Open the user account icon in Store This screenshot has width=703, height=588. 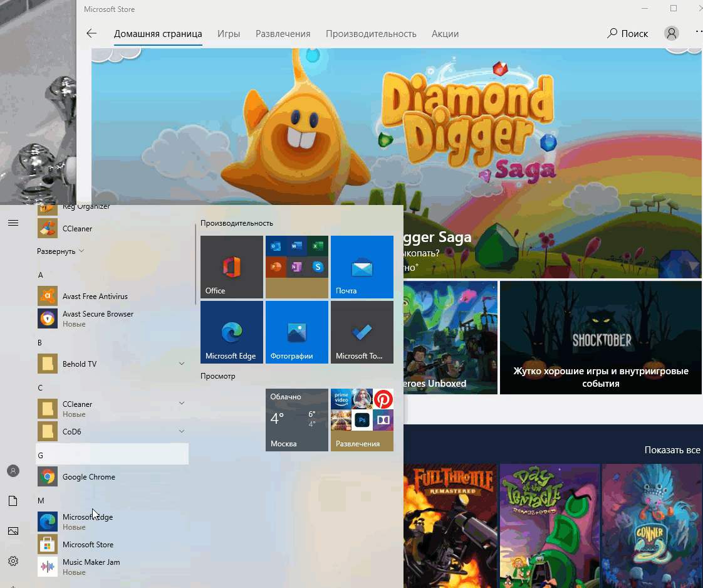(671, 33)
